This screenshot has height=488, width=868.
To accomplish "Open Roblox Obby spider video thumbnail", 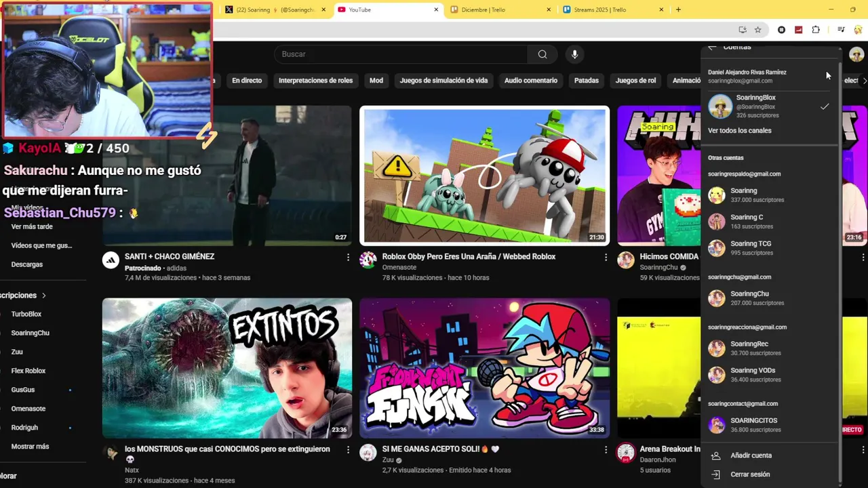I will pos(484,176).
